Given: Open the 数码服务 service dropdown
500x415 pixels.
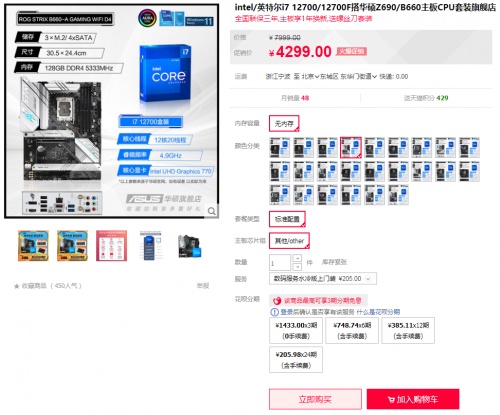Looking at the screenshot, I should (x=323, y=279).
